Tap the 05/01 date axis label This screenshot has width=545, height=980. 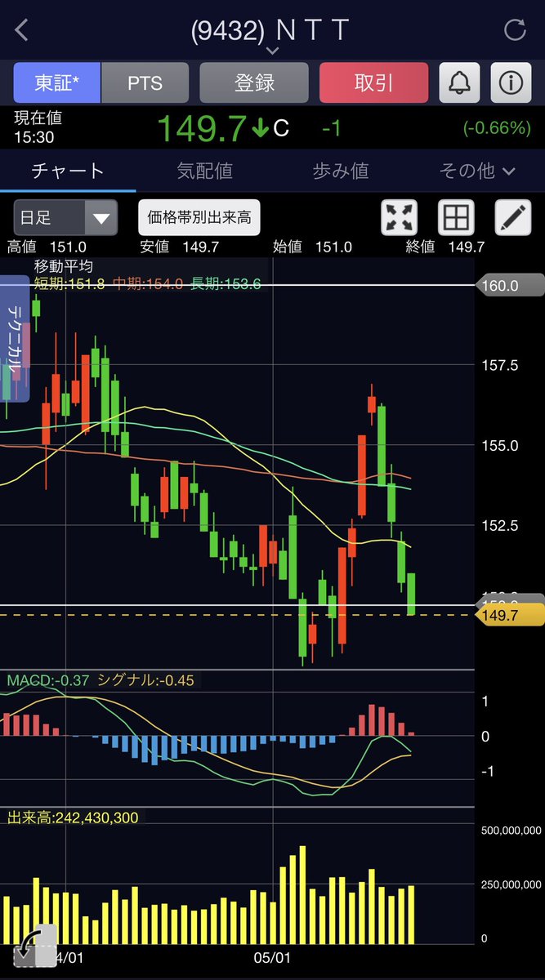pyautogui.click(x=272, y=956)
